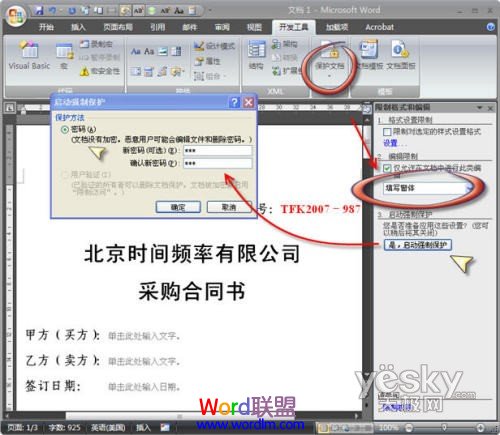Open the Review (审阅) tab

tap(222, 27)
